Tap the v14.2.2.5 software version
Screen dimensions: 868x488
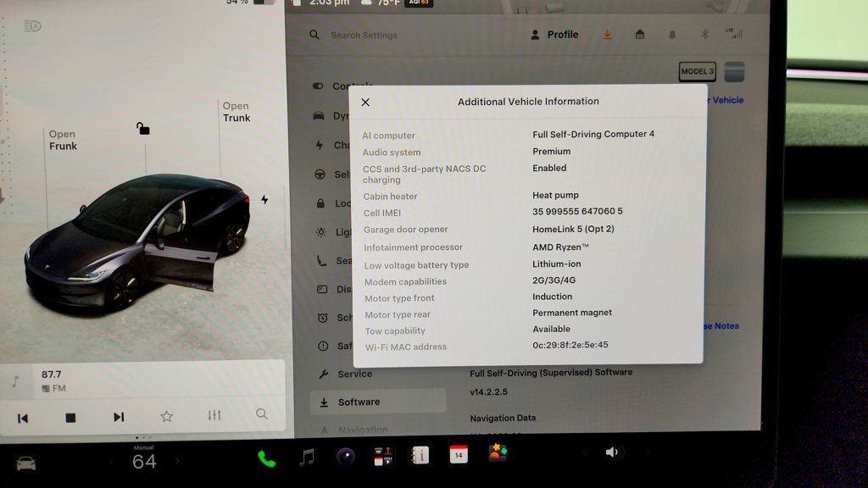[489, 391]
